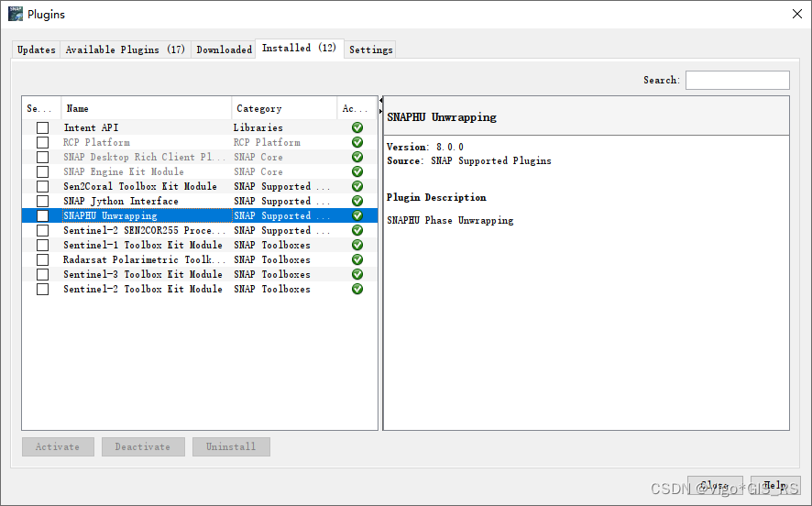The width and height of the screenshot is (812, 506).
Task: Tick the SNAP Desktop Rich Client checkbox
Action: click(42, 157)
